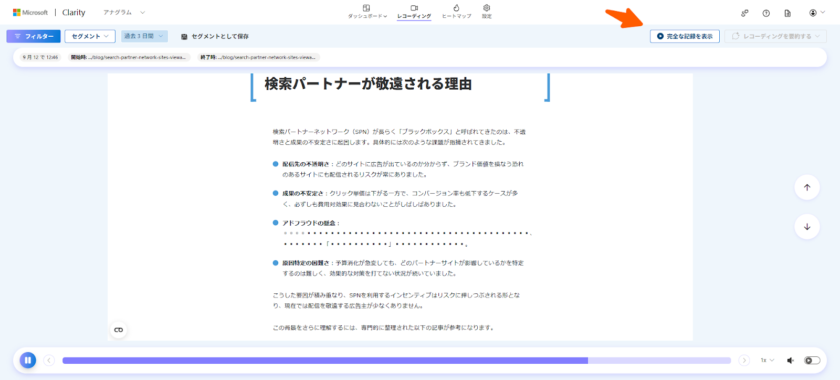Mute the recording audio speaker icon
Image resolution: width=840 pixels, height=380 pixels.
point(790,361)
